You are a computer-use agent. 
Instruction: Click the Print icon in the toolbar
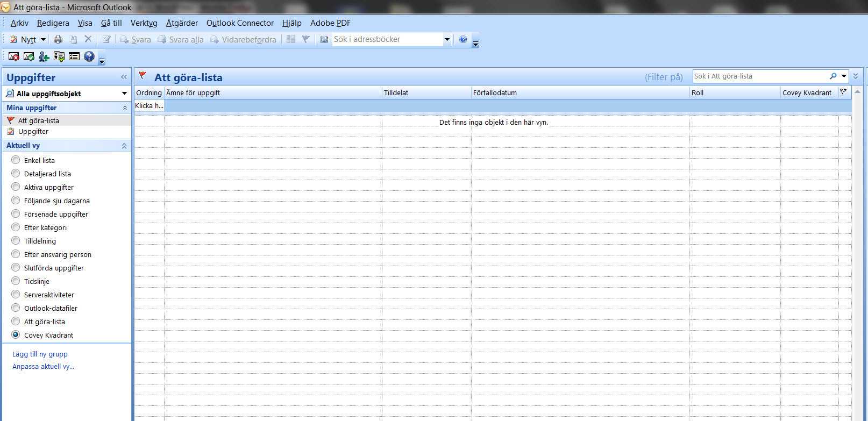(x=58, y=39)
